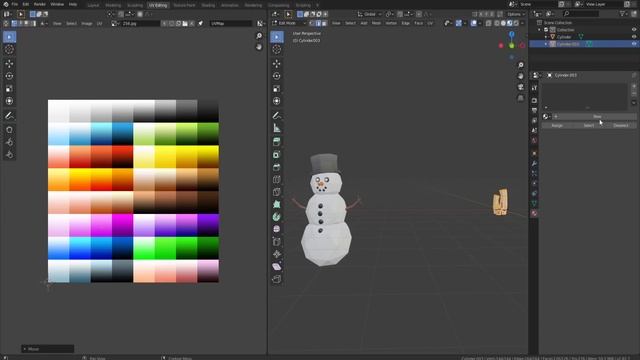Select the Bevel tool

pyautogui.click(x=277, y=167)
